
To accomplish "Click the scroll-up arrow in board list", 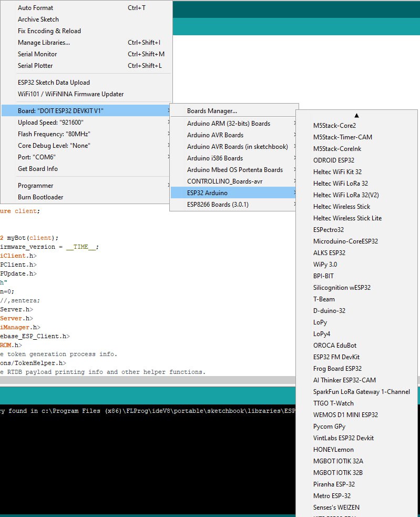I will pos(357,115).
